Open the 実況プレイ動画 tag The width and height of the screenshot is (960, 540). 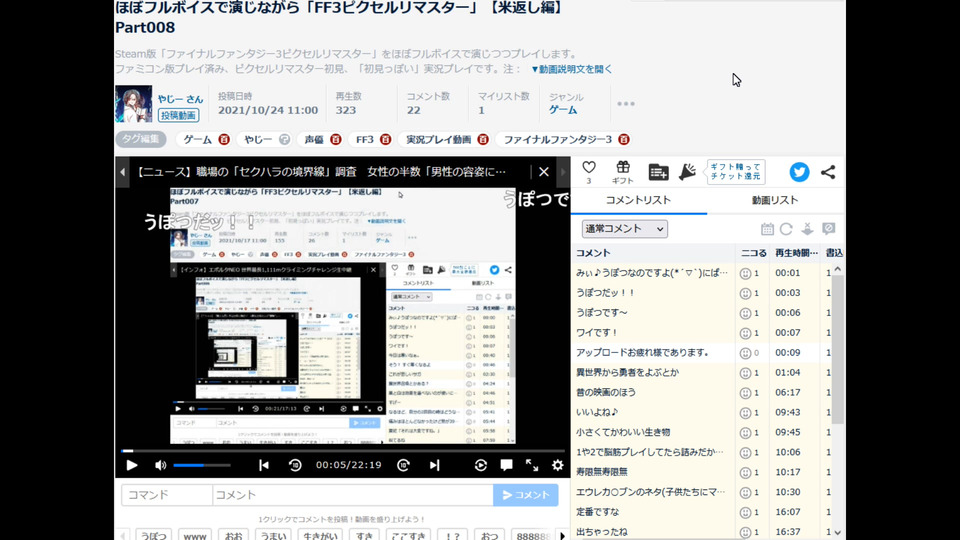(x=438, y=140)
